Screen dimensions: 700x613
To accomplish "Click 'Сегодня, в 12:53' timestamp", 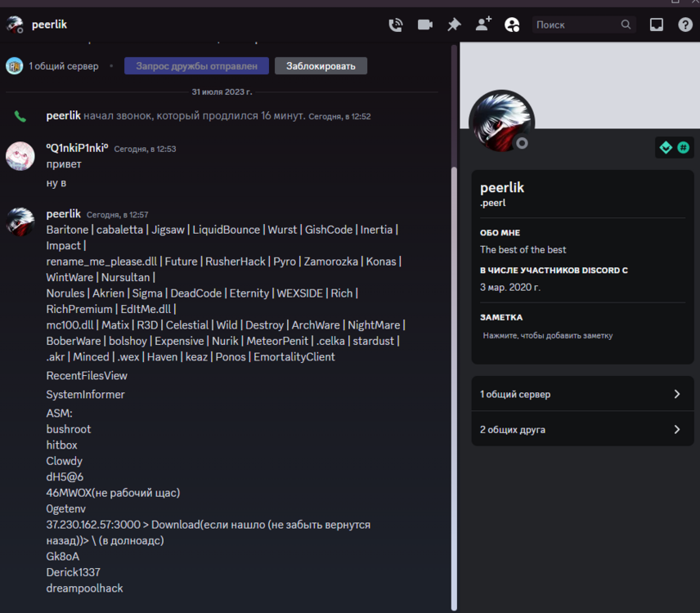I will coord(145,149).
